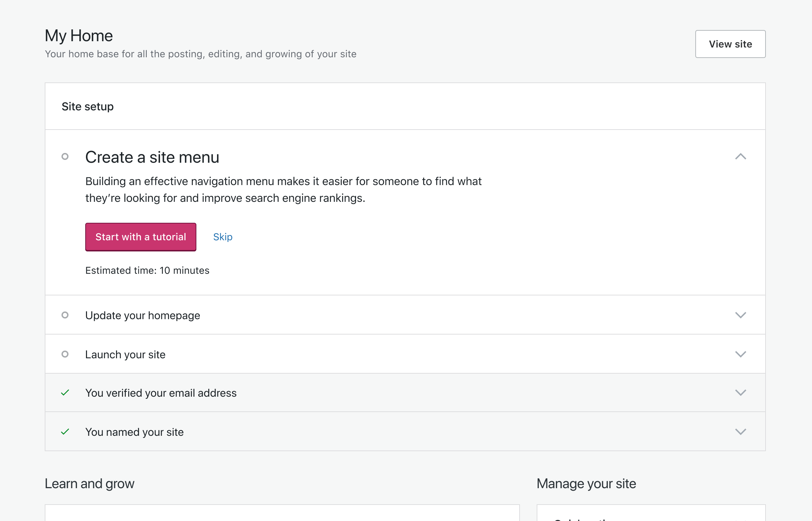Expand Update your homepage chevron
The width and height of the screenshot is (812, 521).
click(740, 315)
